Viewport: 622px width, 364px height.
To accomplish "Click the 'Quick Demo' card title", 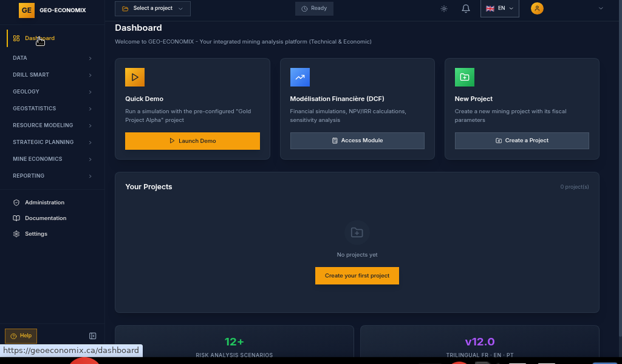I will (144, 99).
